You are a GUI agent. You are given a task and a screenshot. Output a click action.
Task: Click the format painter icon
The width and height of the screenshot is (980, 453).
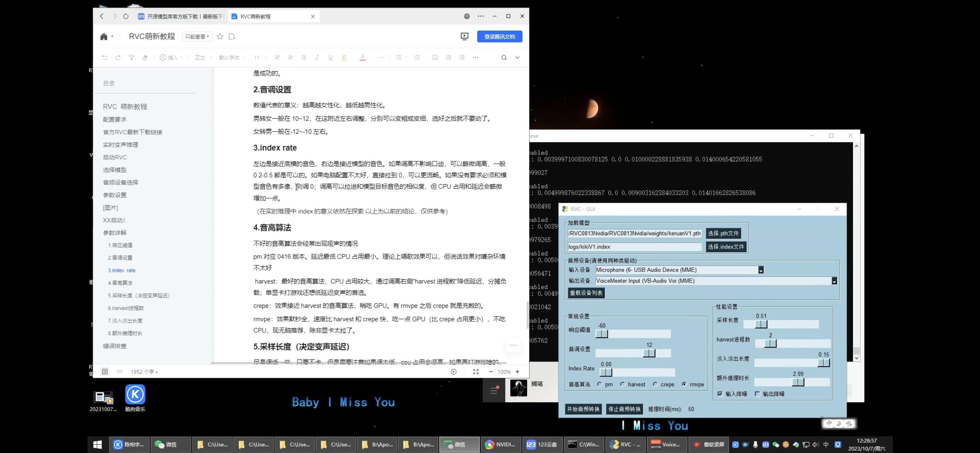(131, 58)
